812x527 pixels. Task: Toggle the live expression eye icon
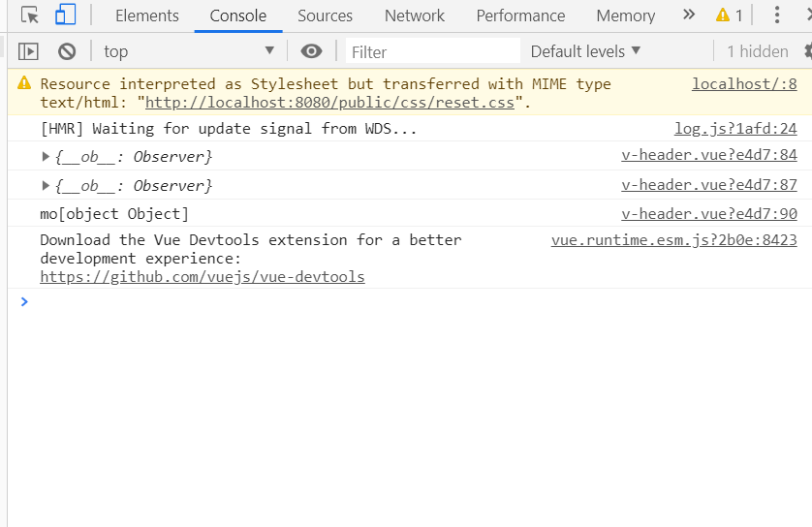[311, 51]
